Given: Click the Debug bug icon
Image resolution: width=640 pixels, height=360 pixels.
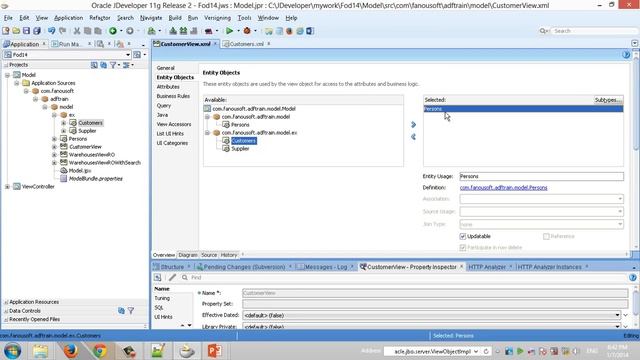Looking at the screenshot, I should click(247, 31).
